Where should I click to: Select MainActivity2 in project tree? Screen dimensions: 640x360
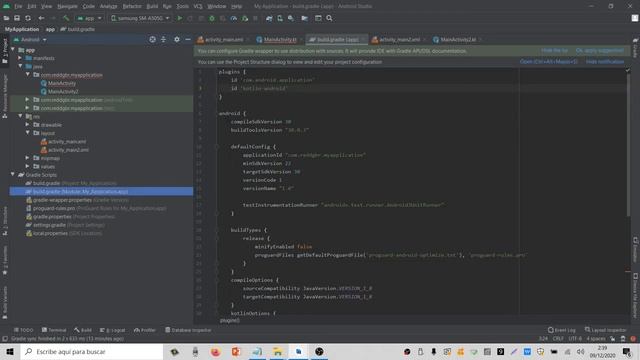[63, 91]
